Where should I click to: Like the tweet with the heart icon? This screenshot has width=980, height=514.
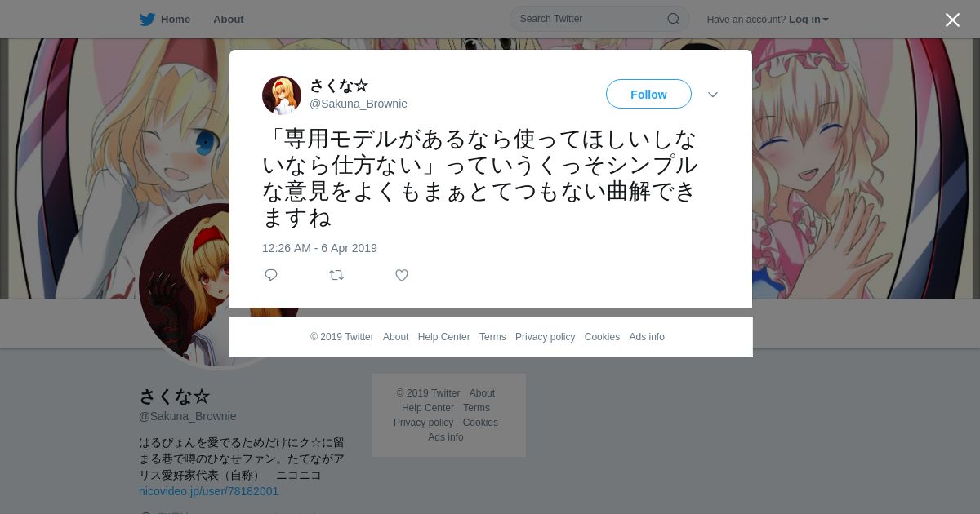coord(402,275)
